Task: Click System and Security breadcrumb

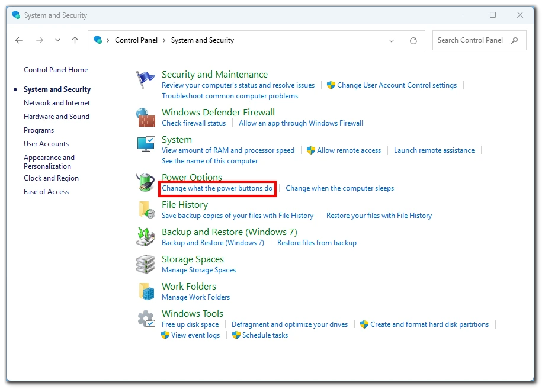Action: 202,40
